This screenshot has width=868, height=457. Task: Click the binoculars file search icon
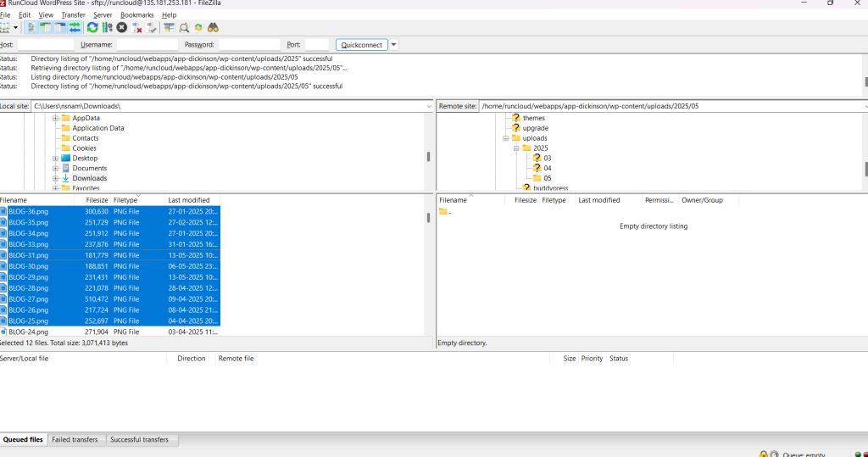[214, 28]
